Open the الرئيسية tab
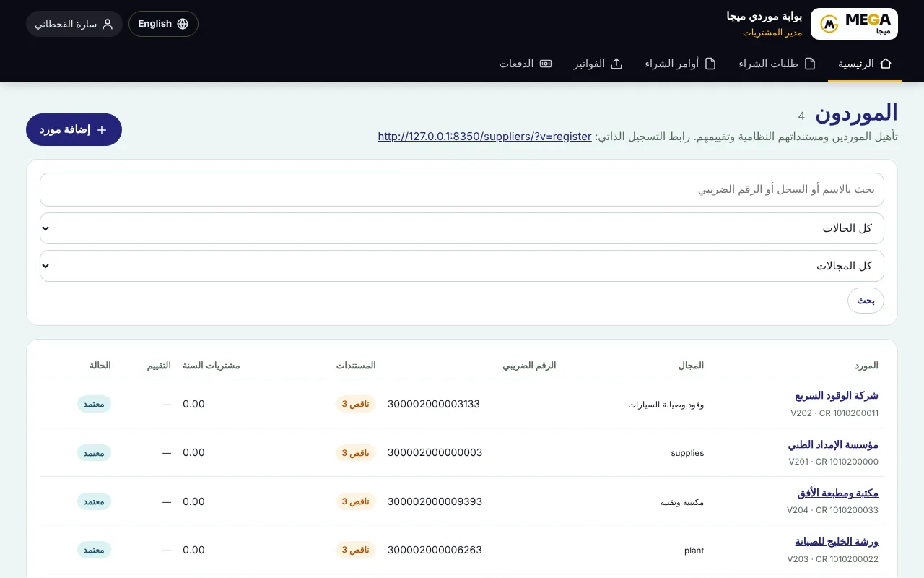Screen dimensions: 924x578 865,64
